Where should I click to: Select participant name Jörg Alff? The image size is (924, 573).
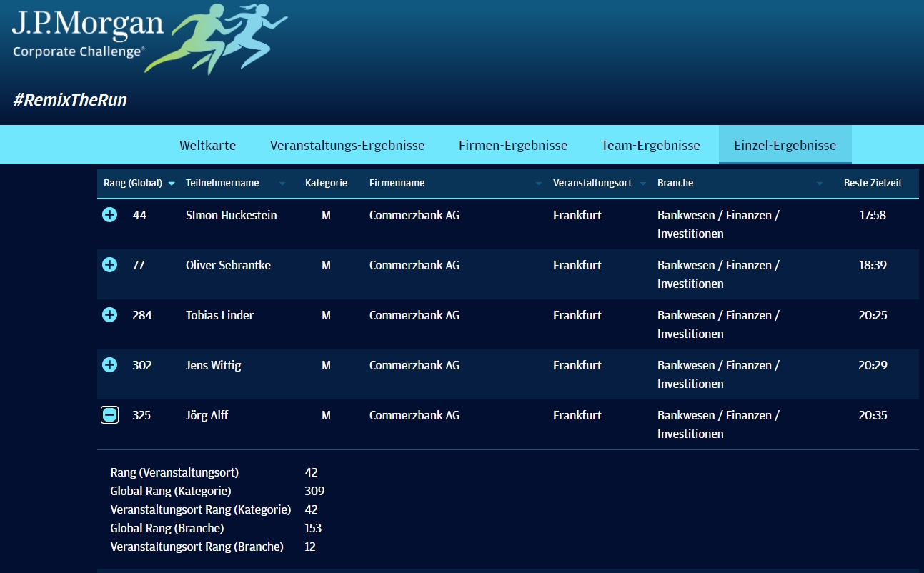click(x=207, y=415)
